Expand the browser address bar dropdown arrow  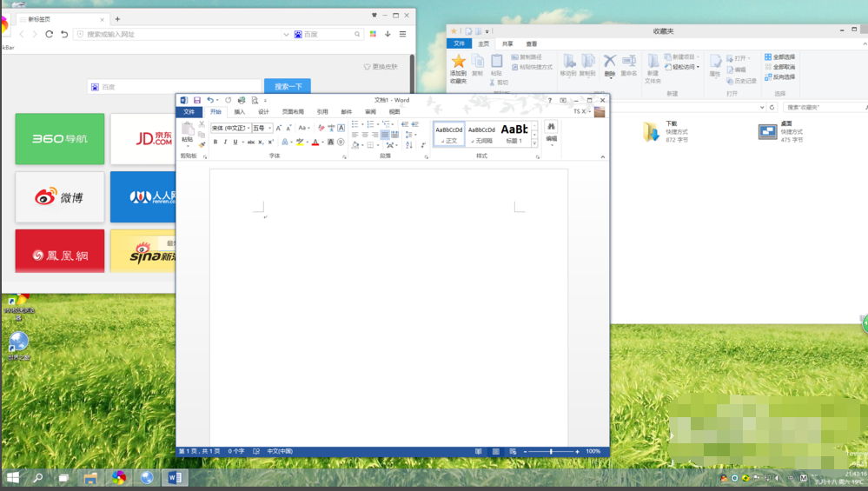[x=287, y=34]
